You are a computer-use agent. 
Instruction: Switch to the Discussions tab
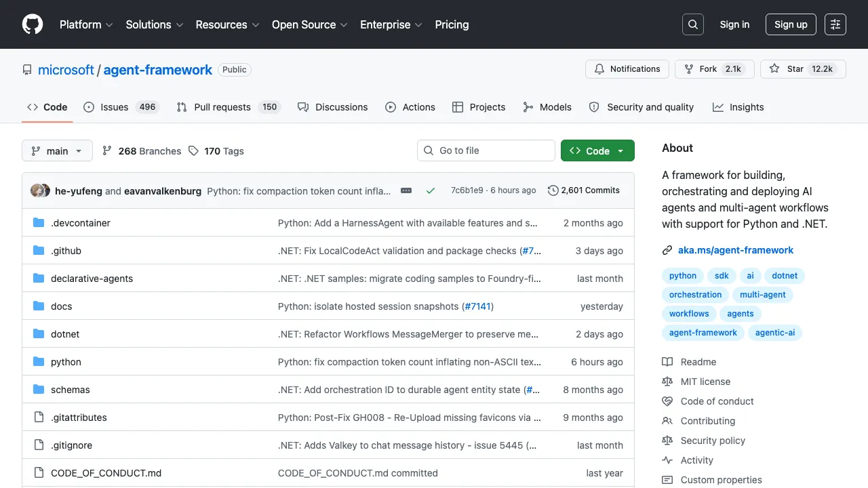tap(333, 107)
